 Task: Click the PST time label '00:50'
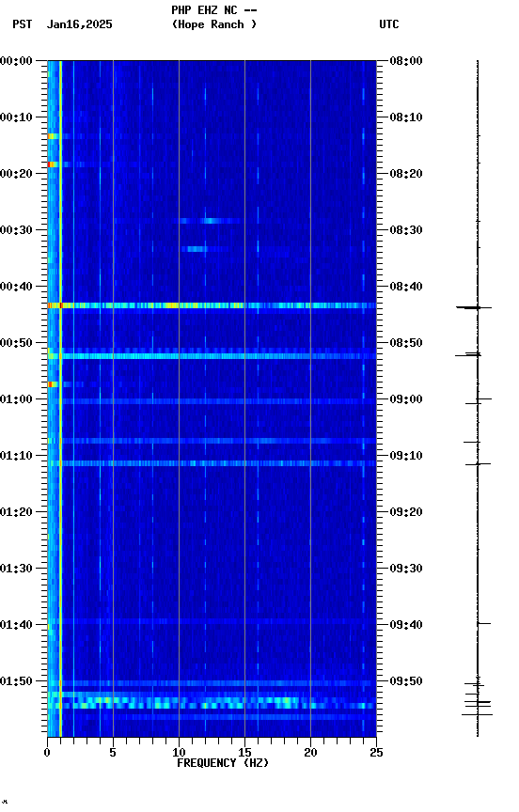click(16, 343)
